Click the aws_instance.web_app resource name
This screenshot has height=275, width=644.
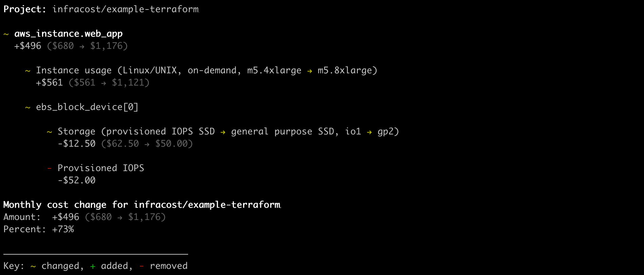(68, 34)
